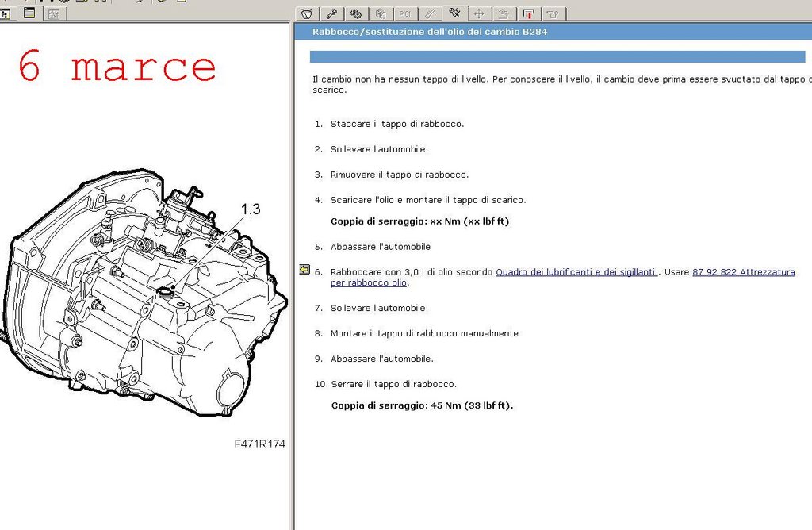Select step 3 'Rimuovere il tappo di rabbocco.'
Image resolution: width=812 pixels, height=530 pixels.
(x=400, y=175)
